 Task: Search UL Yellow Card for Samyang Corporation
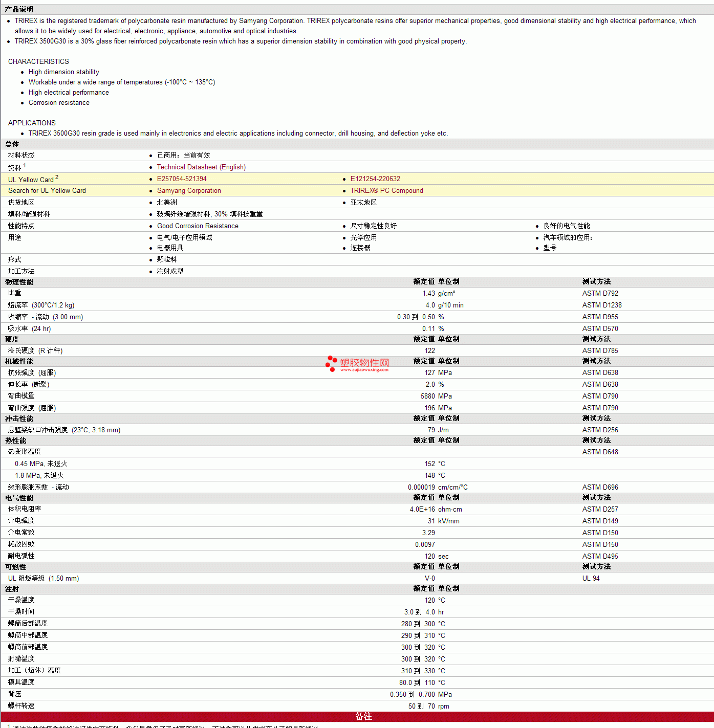tap(189, 191)
